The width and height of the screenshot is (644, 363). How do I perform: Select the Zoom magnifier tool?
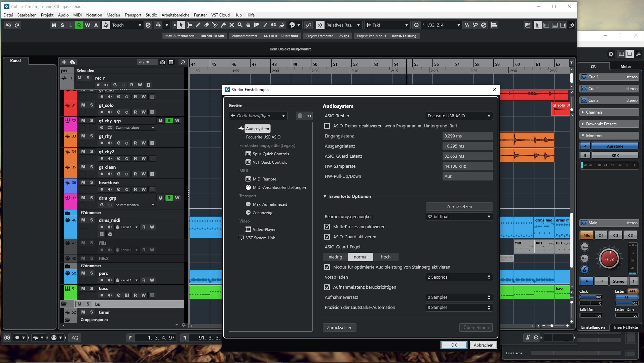pos(240,25)
